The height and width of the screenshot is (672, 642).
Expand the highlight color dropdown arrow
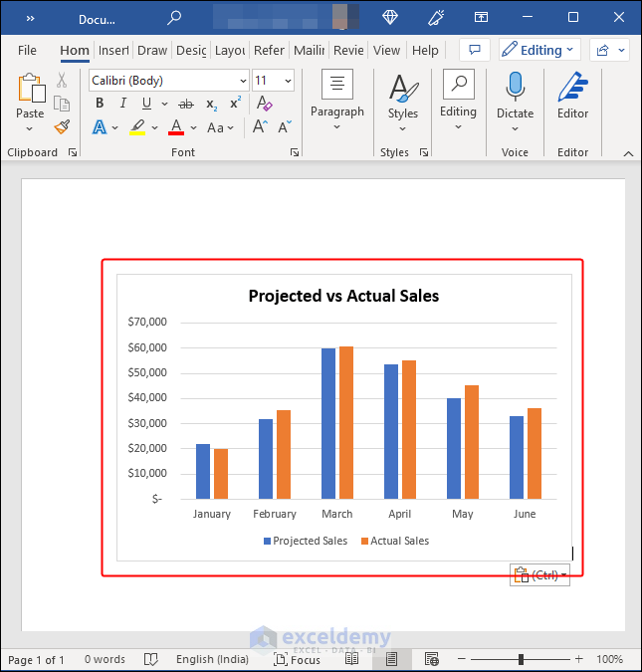[154, 127]
